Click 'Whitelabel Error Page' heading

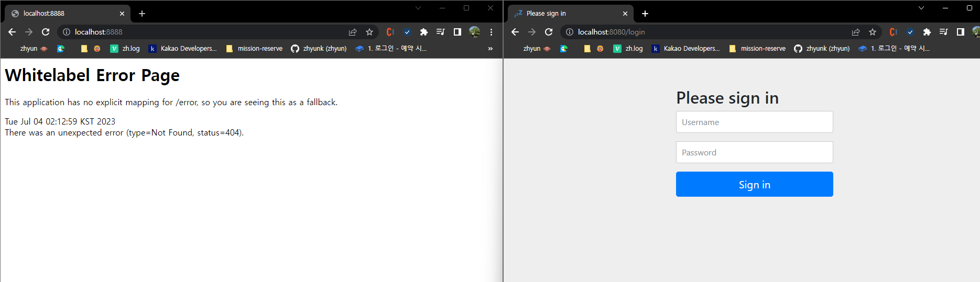point(92,75)
